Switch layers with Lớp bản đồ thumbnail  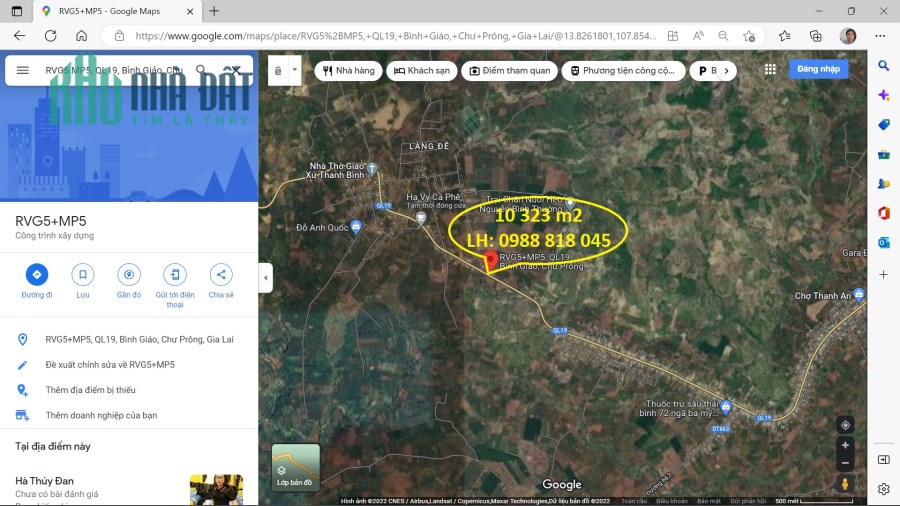coord(296,466)
